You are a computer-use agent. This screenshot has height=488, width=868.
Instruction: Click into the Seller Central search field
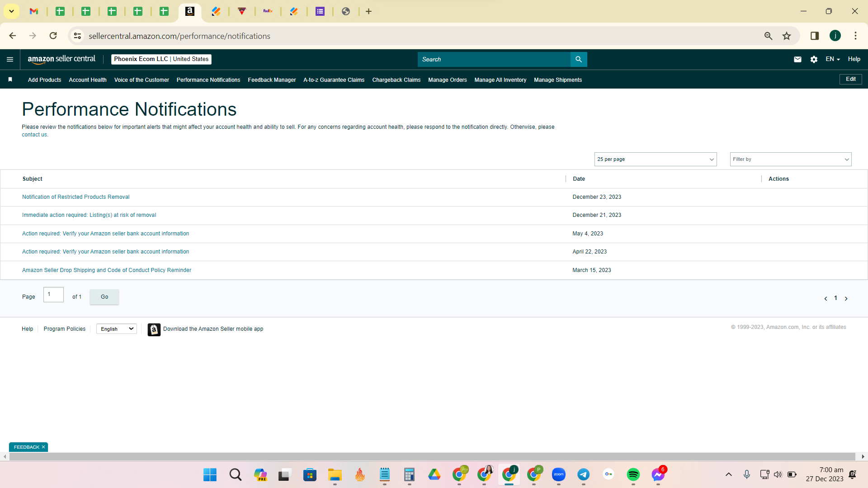tap(494, 59)
